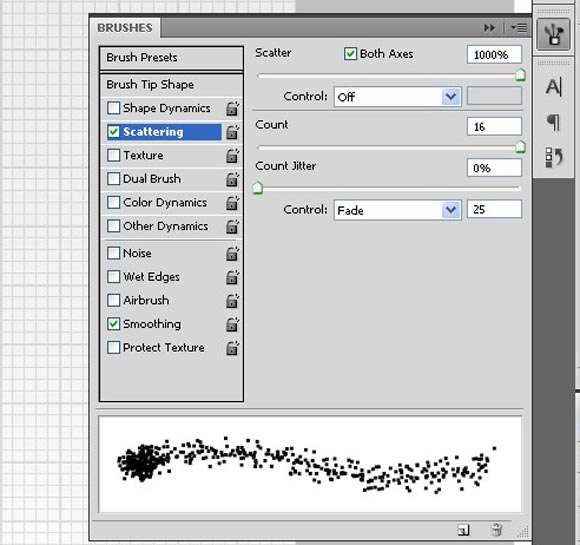580x545 pixels.
Task: Enable the Dual Brush checkbox
Action: tap(114, 179)
